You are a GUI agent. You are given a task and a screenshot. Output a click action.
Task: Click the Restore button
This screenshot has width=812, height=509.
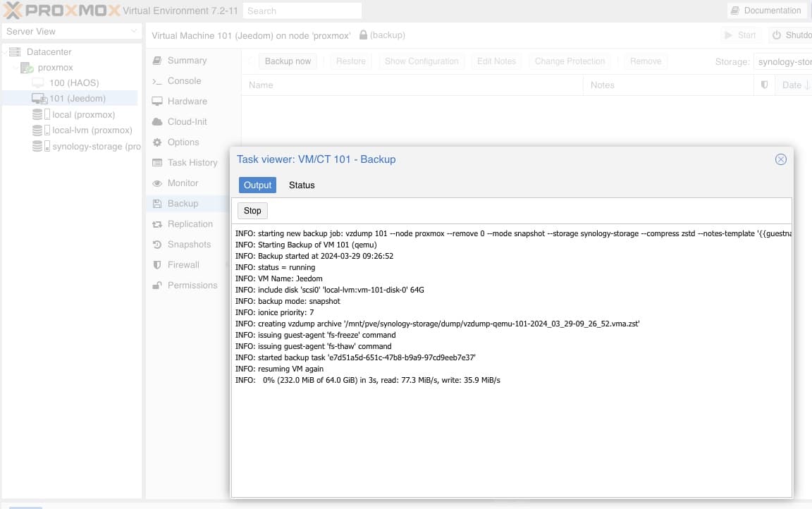tap(350, 61)
